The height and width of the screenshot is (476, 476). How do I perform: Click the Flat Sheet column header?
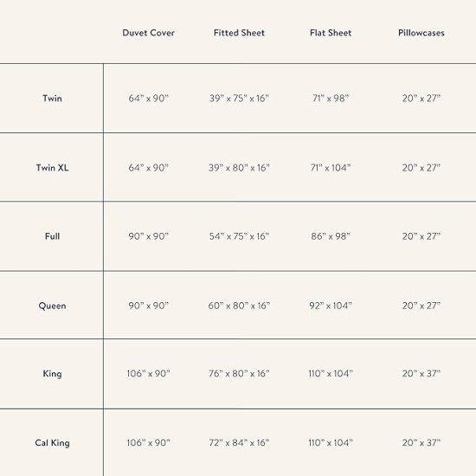click(x=331, y=33)
